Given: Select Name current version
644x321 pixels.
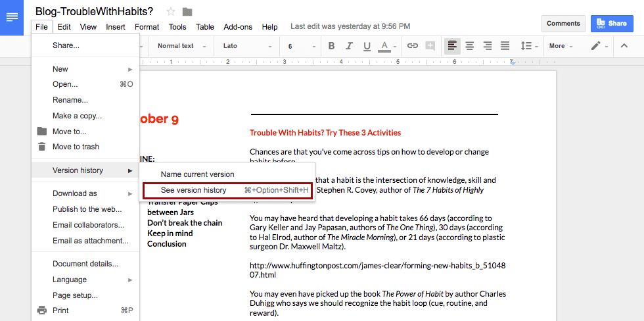Looking at the screenshot, I should tap(227, 174).
